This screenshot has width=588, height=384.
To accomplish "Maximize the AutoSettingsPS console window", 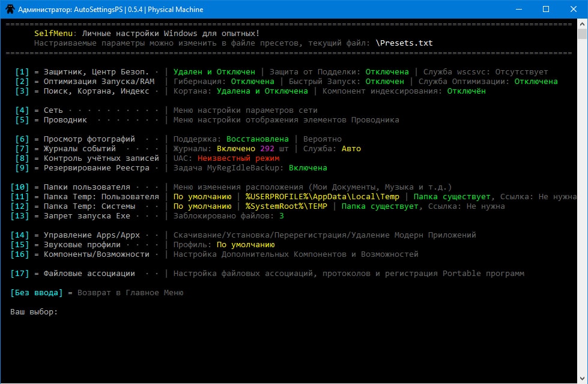I will 545,10.
